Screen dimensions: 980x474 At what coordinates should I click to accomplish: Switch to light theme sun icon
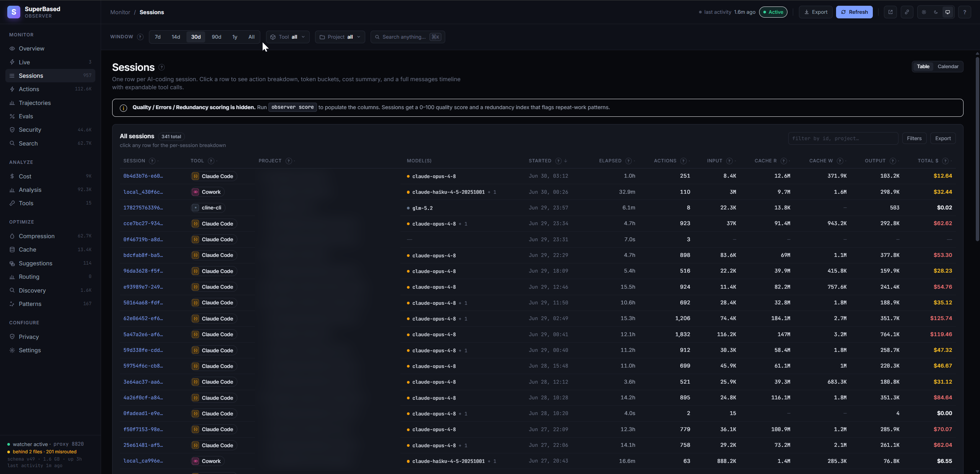(x=924, y=12)
